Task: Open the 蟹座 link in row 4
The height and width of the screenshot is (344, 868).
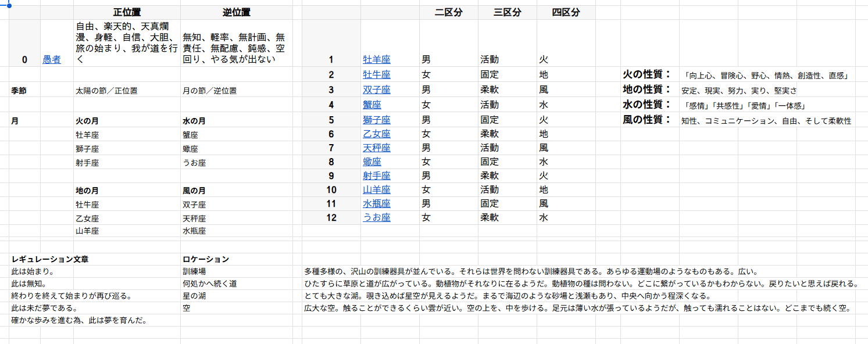Action: tap(372, 105)
